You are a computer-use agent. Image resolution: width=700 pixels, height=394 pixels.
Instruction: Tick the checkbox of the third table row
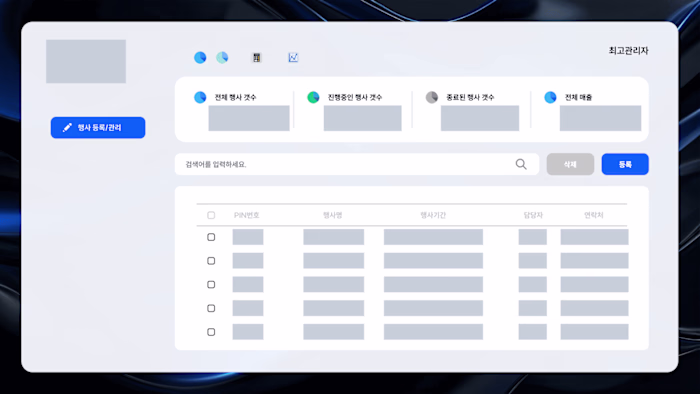tap(211, 284)
